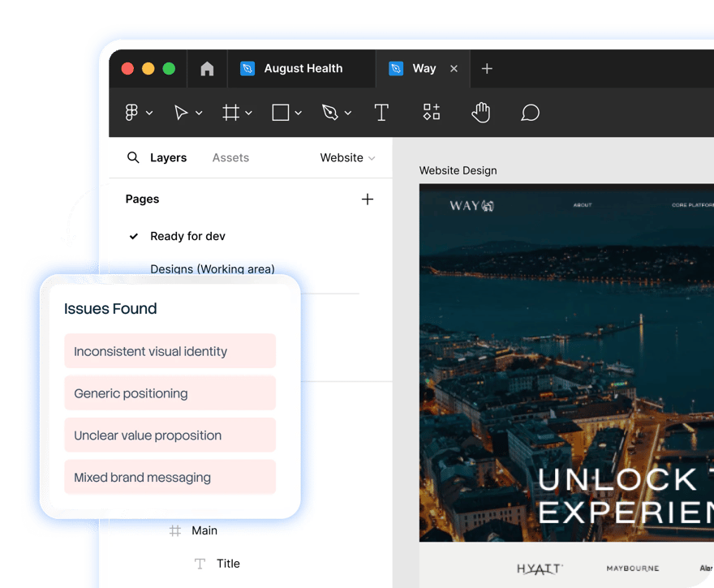Select the Hand tool
Viewport: 714px width, 588px height.
tap(481, 113)
